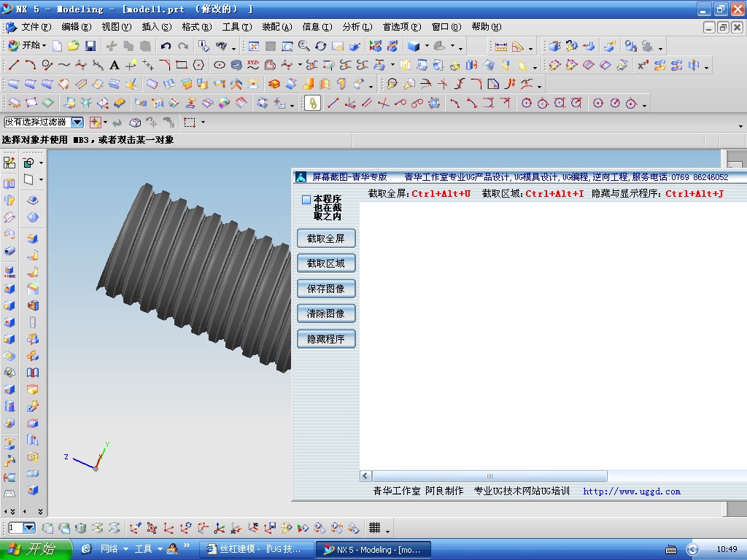The width and height of the screenshot is (747, 560).
Task: Open the shaded rendering style dropdown arrow
Action: click(427, 46)
